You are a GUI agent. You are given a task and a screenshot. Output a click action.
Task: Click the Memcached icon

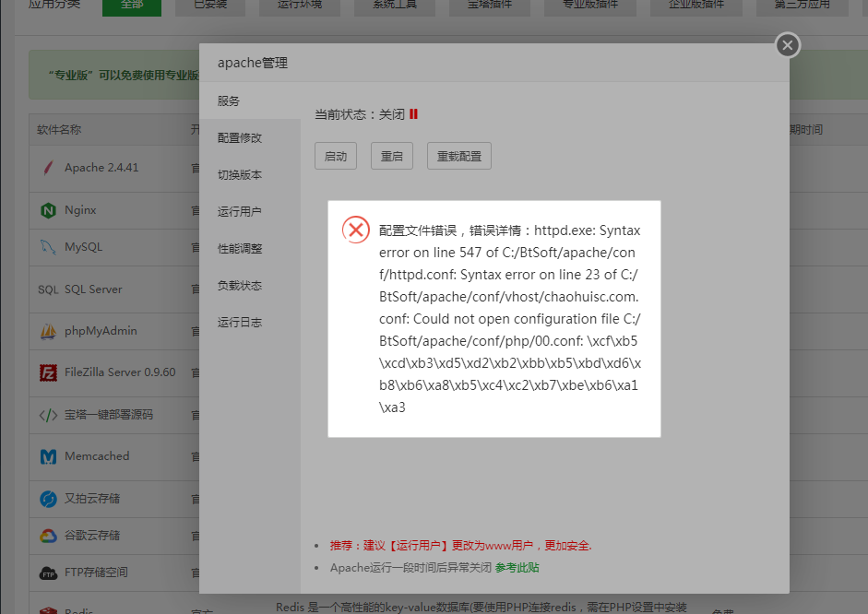[x=48, y=456]
